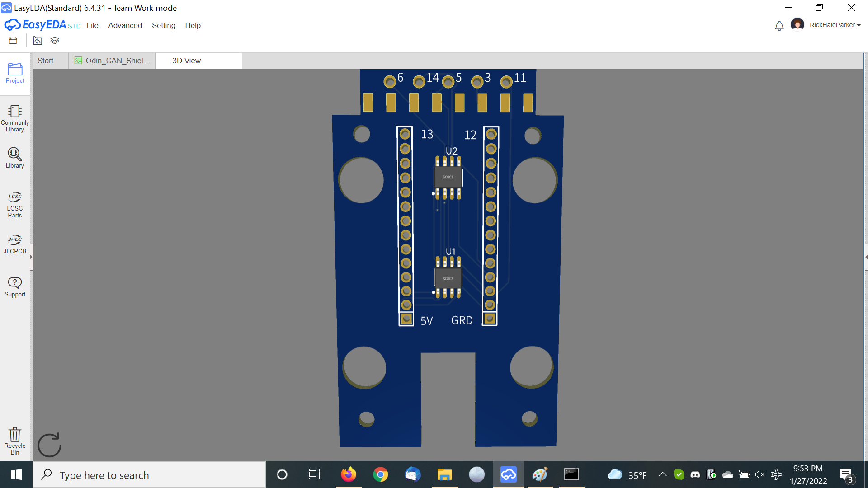Collapse the left panel splitter handle

coord(31,257)
